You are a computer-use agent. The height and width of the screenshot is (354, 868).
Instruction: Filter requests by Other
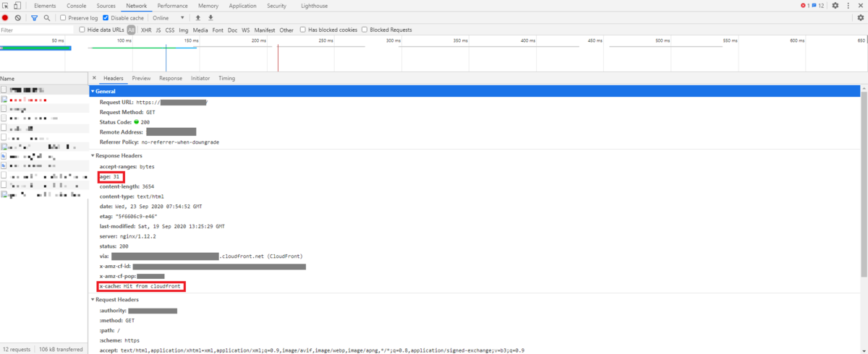click(x=286, y=30)
